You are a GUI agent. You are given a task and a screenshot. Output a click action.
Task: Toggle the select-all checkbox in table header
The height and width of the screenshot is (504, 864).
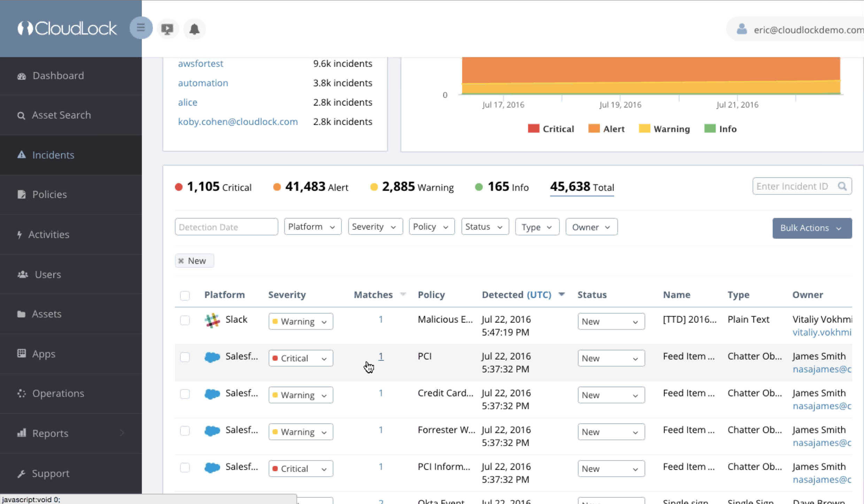(x=185, y=296)
